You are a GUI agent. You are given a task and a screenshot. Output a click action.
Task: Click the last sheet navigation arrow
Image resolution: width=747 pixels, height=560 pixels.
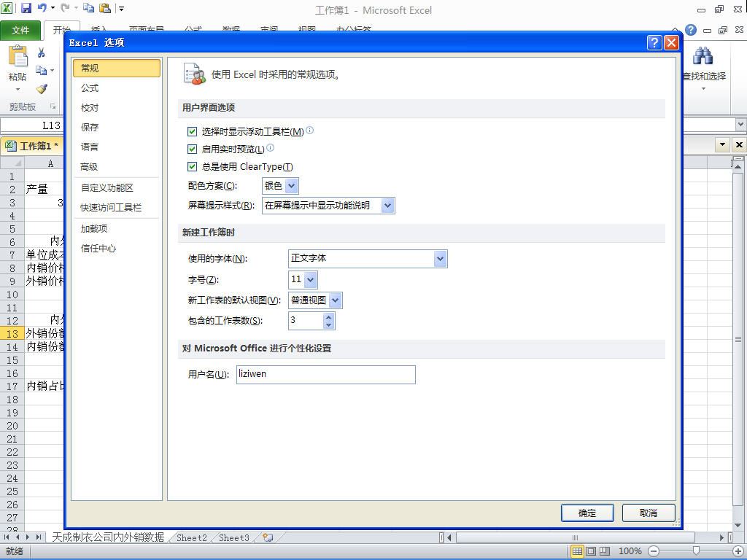pos(38,537)
